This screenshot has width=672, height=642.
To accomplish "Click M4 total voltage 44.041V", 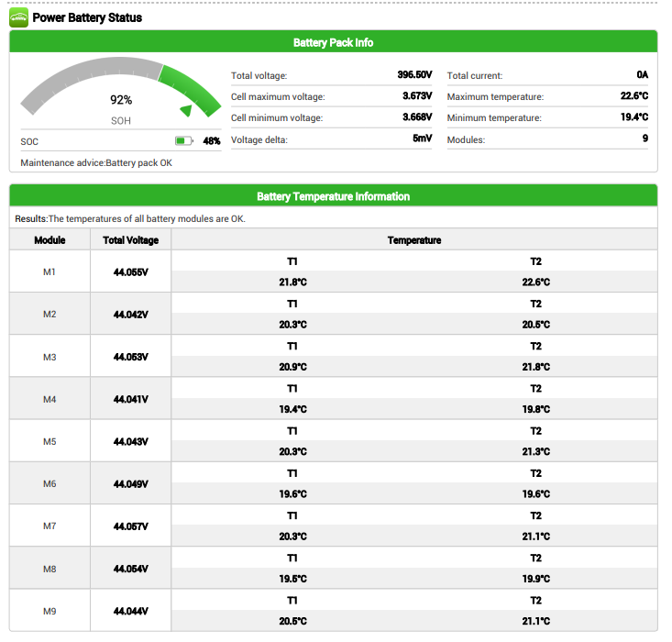I will 131,399.
